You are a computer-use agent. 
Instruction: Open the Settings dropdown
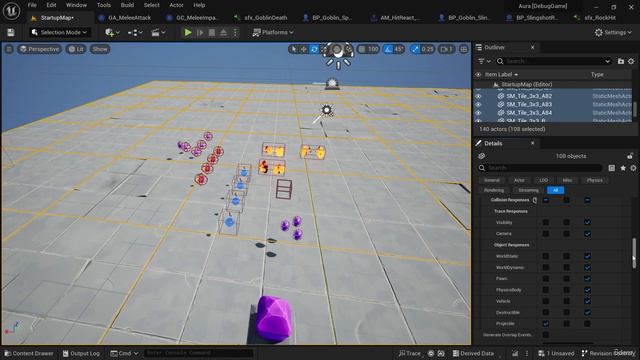(x=613, y=32)
